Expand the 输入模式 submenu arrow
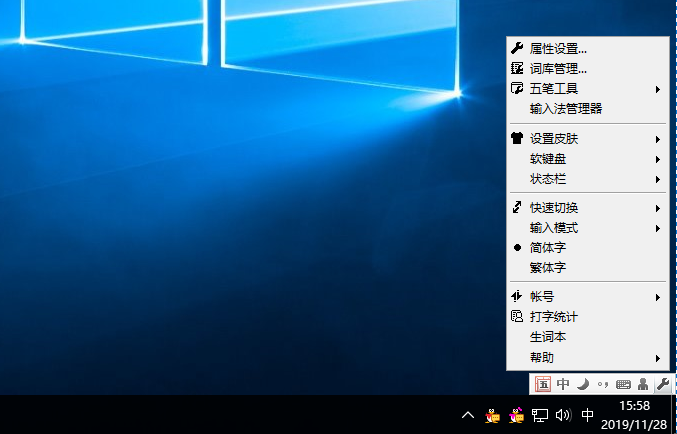This screenshot has height=434, width=677. (658, 228)
